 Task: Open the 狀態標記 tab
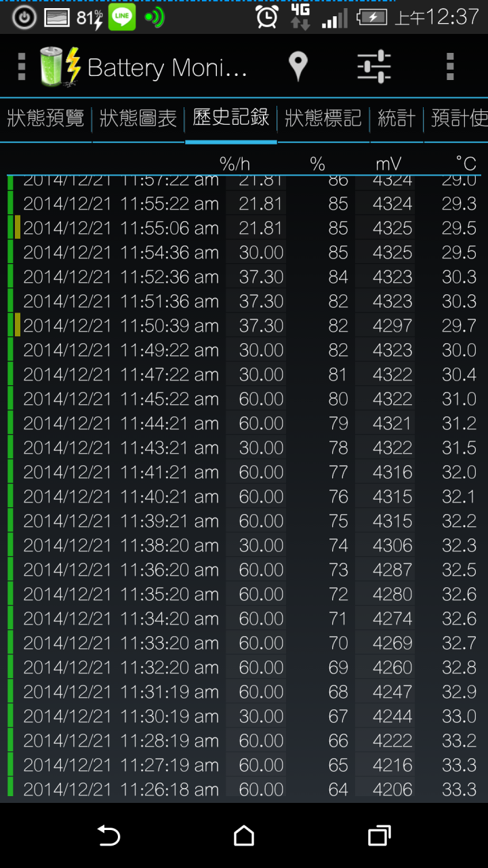point(323,119)
